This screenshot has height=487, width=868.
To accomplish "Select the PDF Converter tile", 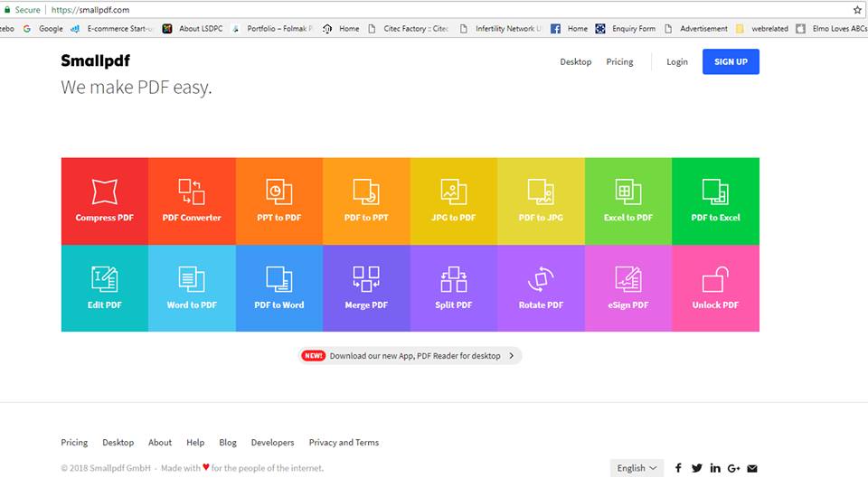I will coord(192,201).
